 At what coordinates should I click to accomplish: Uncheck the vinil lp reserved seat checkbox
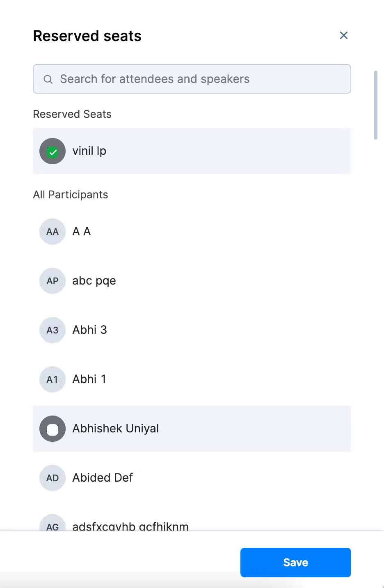pos(53,152)
